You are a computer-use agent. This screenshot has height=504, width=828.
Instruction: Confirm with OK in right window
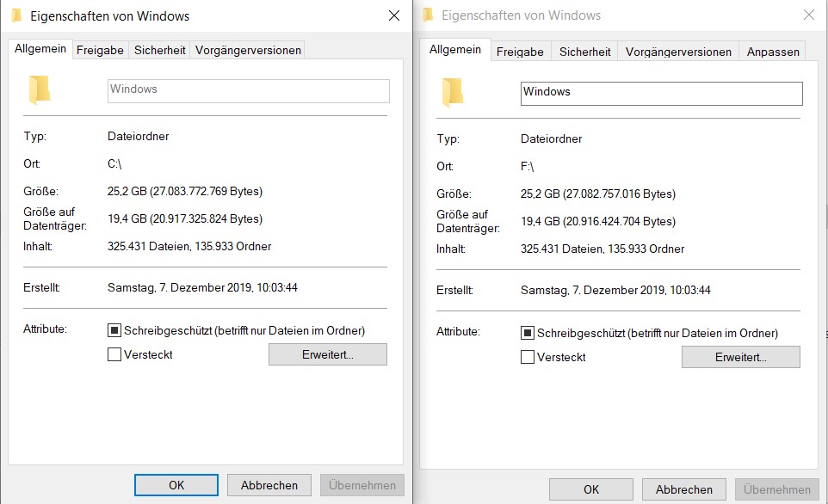pyautogui.click(x=591, y=489)
